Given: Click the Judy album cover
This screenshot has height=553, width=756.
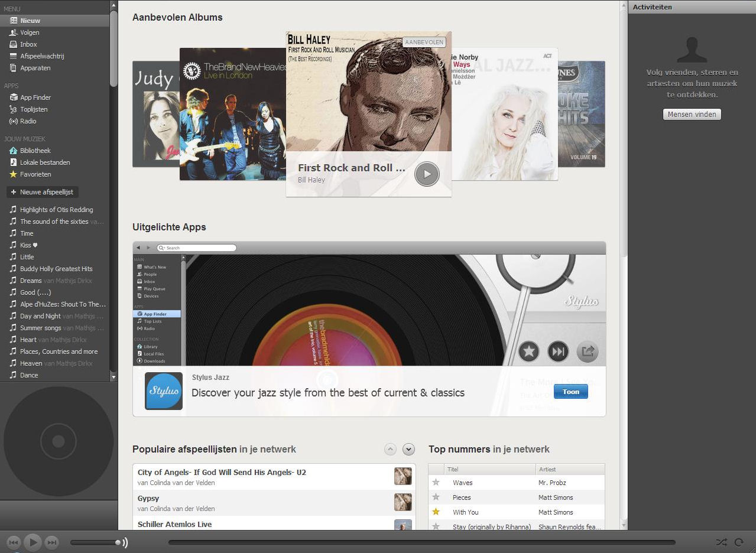Looking at the screenshot, I should (156, 114).
